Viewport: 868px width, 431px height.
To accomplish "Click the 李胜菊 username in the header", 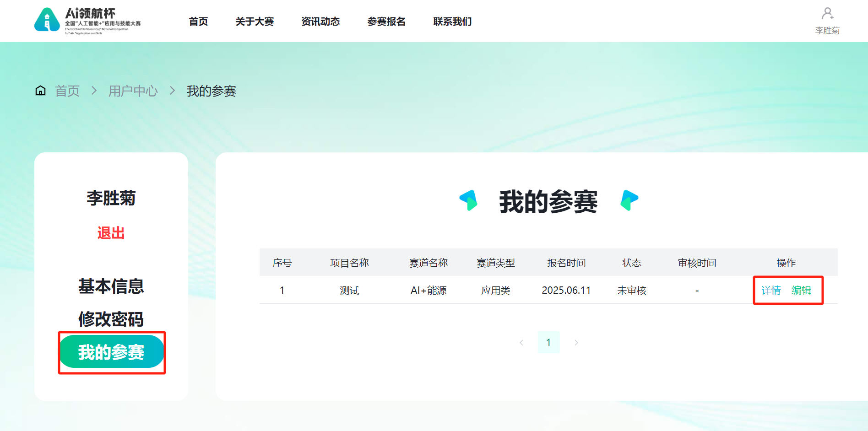I will (827, 31).
